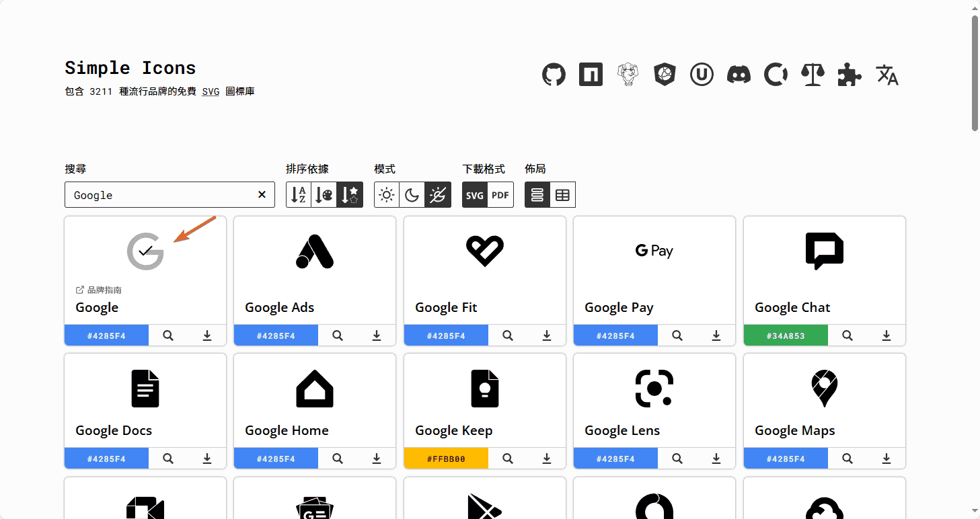
Task: Clear the search field with X
Action: [x=262, y=195]
